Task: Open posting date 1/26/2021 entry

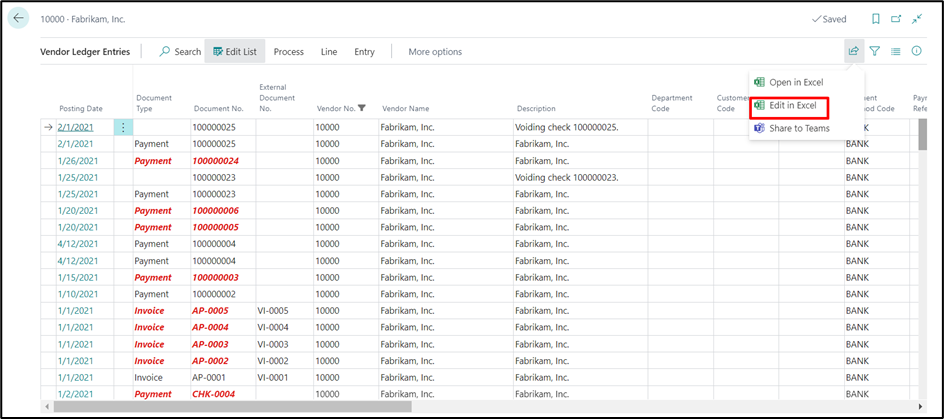Action: click(x=78, y=161)
